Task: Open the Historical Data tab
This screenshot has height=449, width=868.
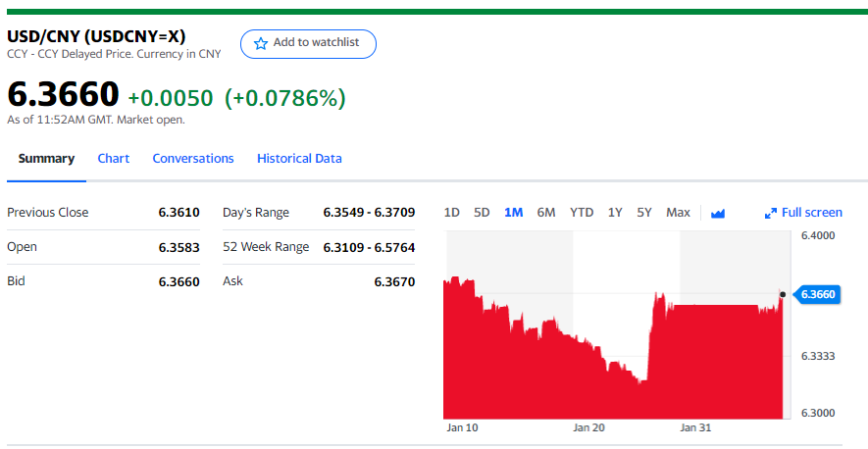Action: (299, 159)
